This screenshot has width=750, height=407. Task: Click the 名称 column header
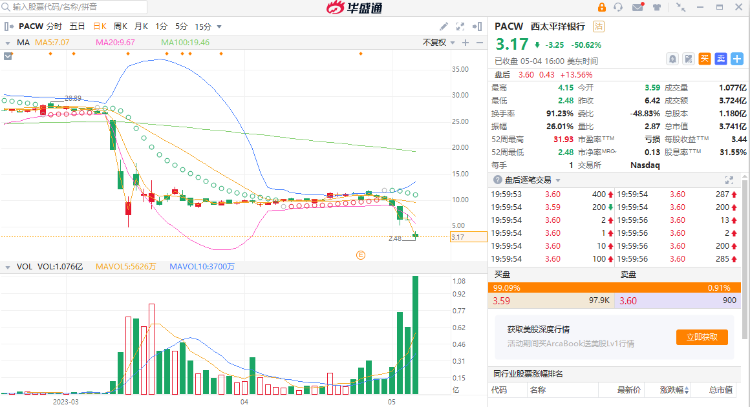coord(538,390)
